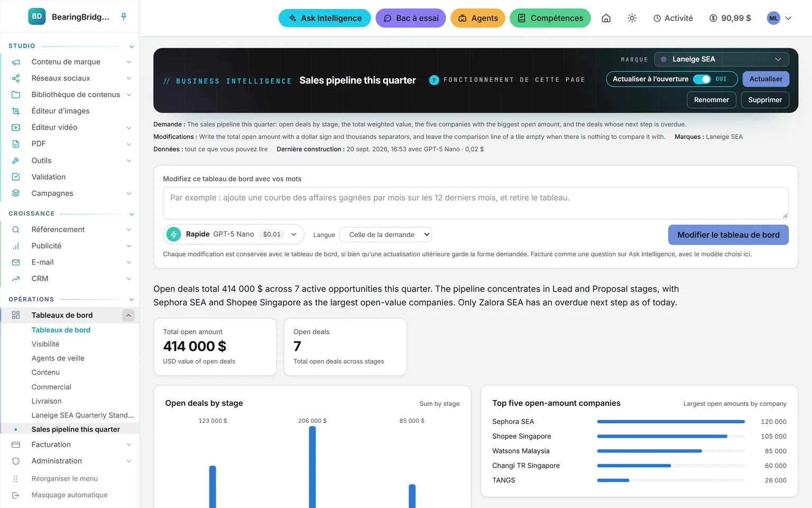Click the PDF document icon

16,144
